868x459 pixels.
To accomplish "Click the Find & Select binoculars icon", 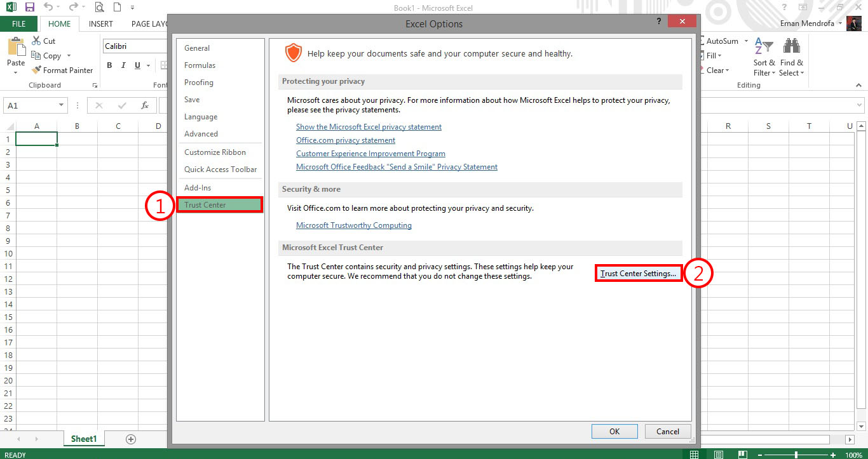I will (791, 46).
